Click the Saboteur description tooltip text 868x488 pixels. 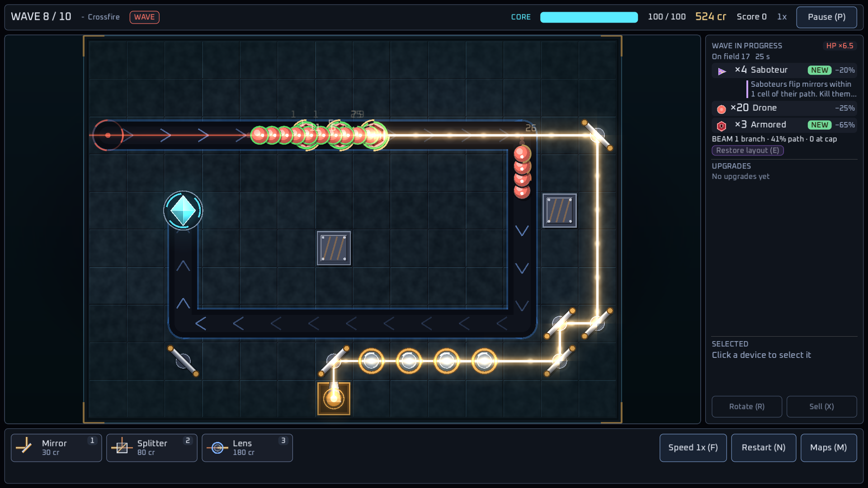(x=803, y=89)
